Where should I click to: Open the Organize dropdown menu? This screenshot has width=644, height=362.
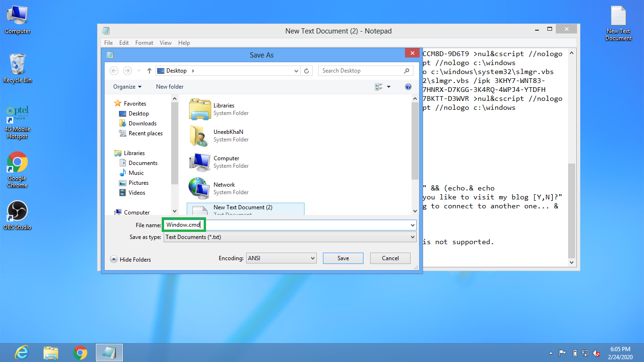(x=127, y=87)
